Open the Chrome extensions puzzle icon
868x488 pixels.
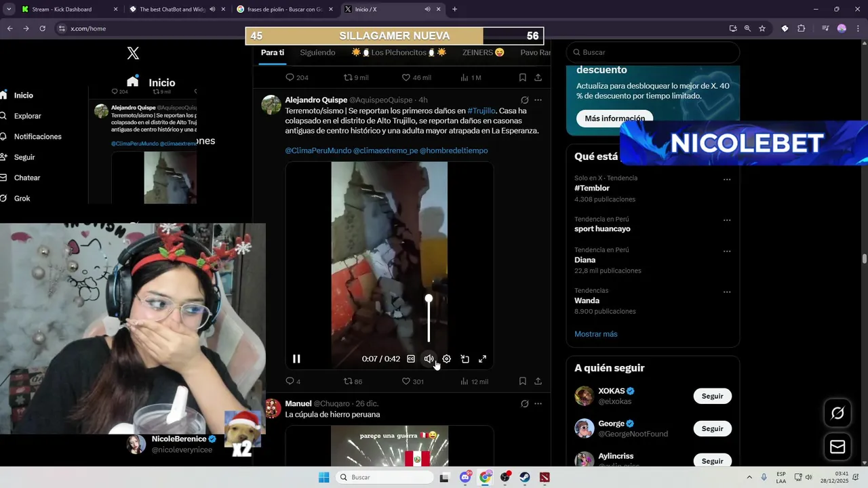[x=801, y=28]
